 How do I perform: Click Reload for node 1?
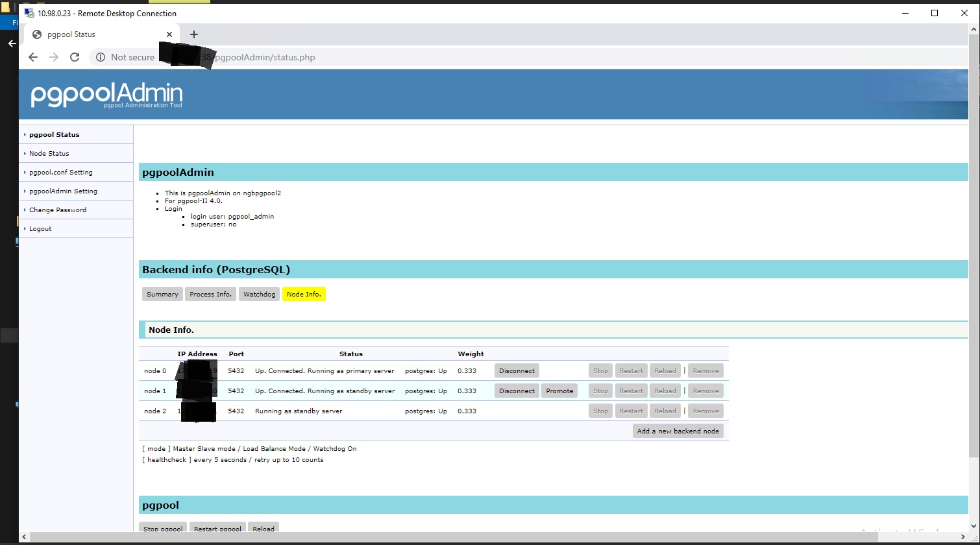665,391
